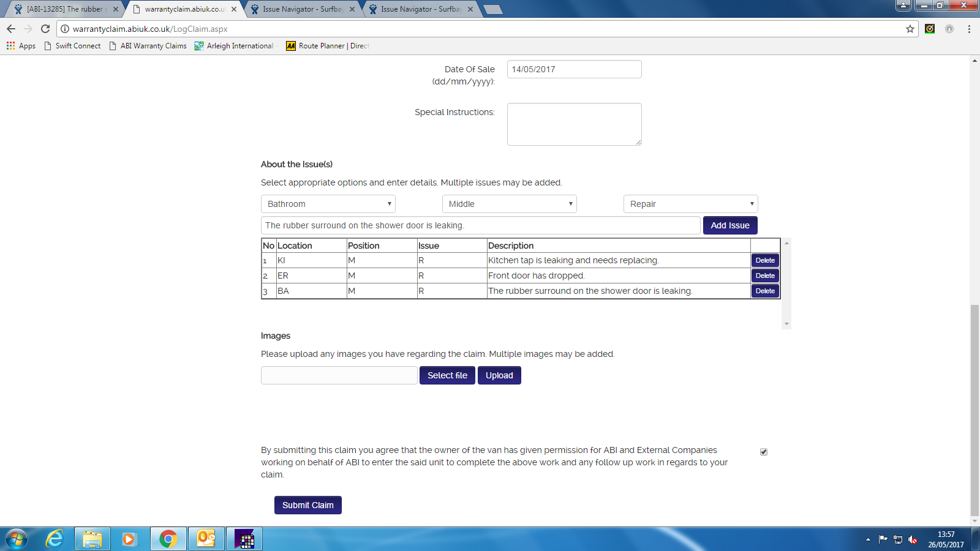The height and width of the screenshot is (551, 980).
Task: Click the issue description text field
Action: pos(480,225)
